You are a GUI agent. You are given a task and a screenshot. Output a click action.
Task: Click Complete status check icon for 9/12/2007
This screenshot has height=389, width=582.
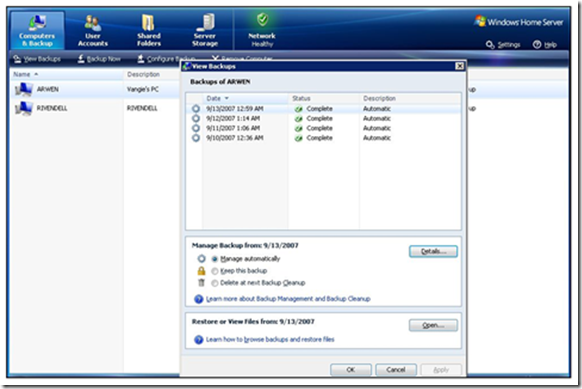pyautogui.click(x=298, y=119)
